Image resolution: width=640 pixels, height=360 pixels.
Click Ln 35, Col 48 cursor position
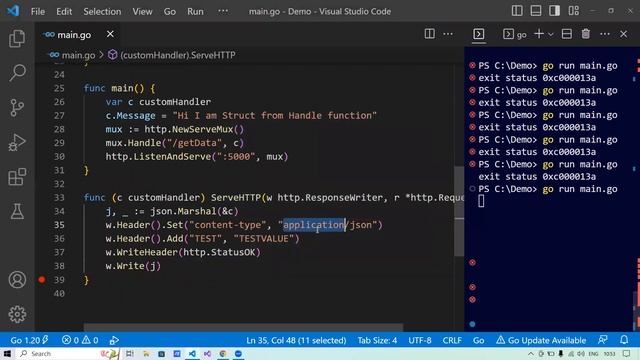[x=296, y=340]
